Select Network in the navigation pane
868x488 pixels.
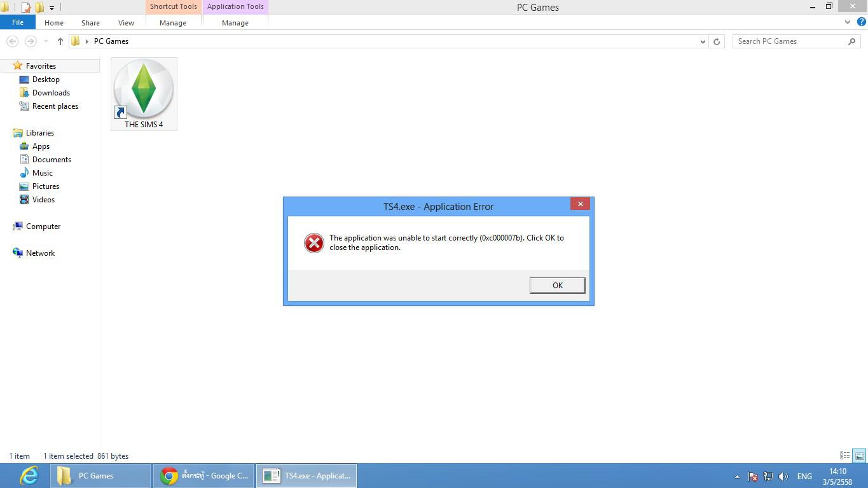coord(40,253)
